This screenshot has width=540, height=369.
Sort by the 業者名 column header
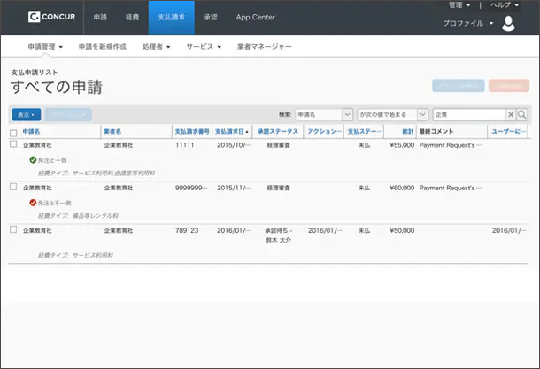(112, 131)
